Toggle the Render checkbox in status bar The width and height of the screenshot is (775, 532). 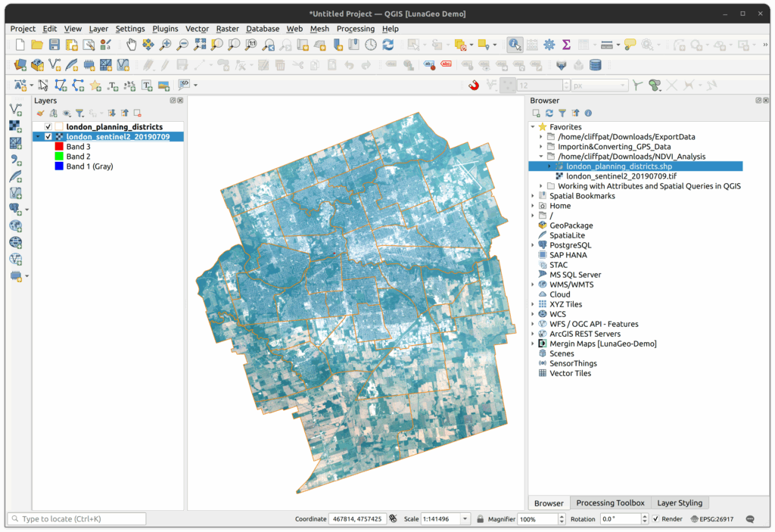655,519
